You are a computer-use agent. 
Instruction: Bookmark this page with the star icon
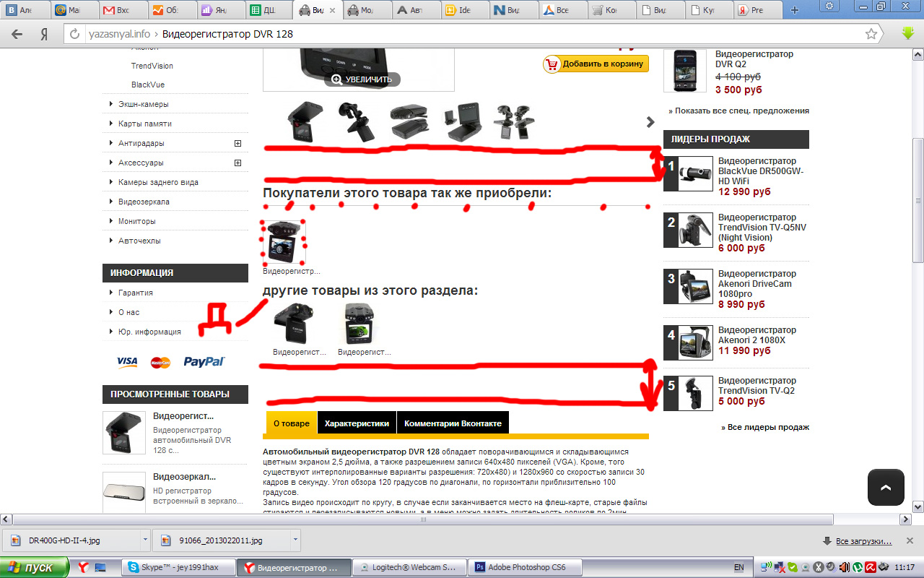[x=871, y=34]
